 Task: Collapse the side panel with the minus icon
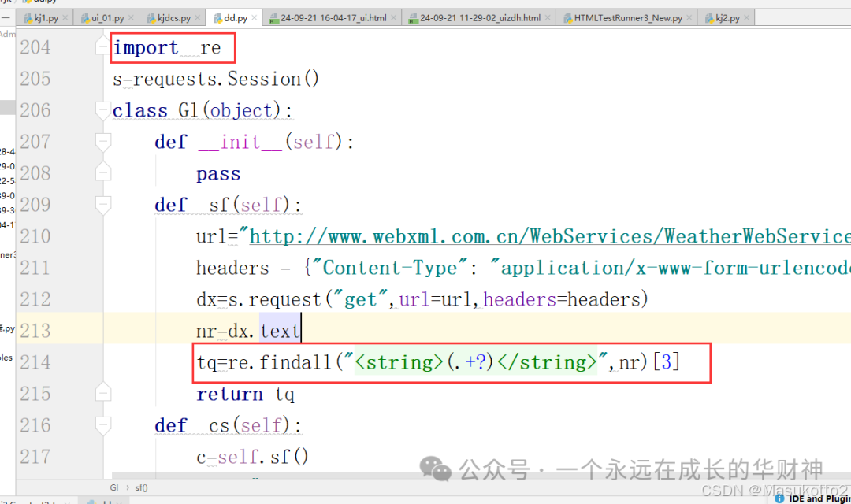pyautogui.click(x=6, y=18)
